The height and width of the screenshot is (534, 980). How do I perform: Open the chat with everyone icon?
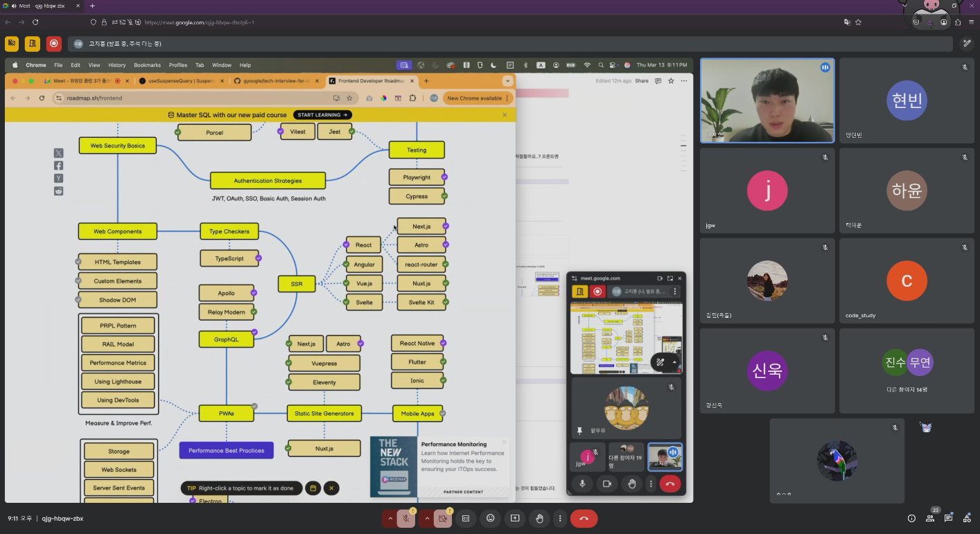949,518
